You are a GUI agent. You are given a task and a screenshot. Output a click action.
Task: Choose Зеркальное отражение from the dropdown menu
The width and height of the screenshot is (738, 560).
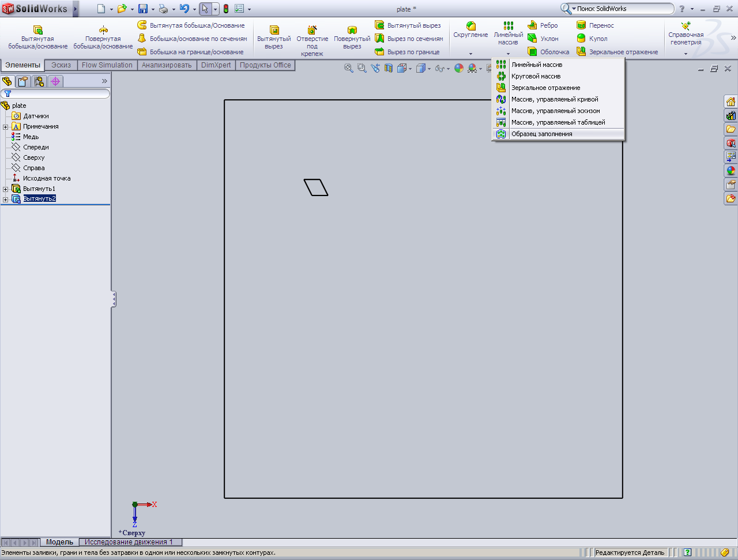[x=558, y=88]
